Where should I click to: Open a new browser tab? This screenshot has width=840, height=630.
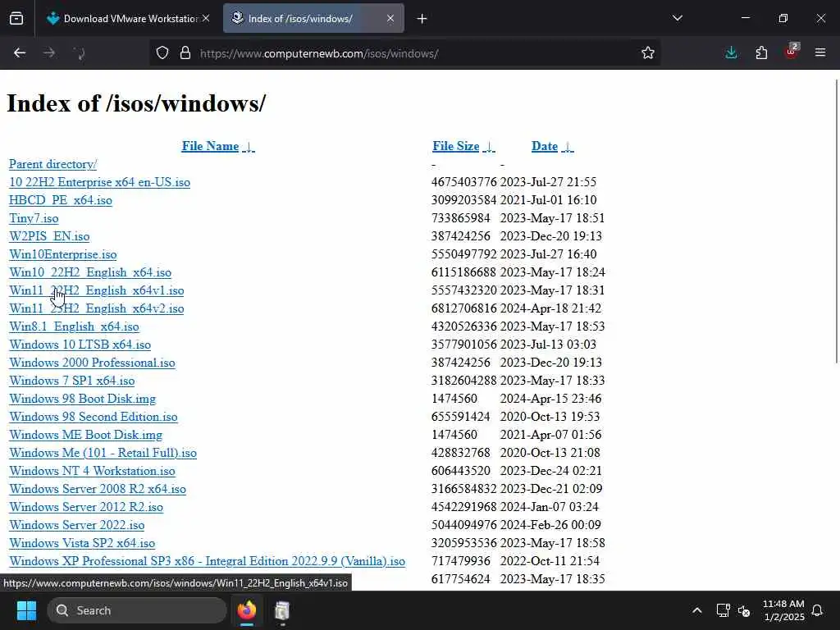tap(422, 19)
